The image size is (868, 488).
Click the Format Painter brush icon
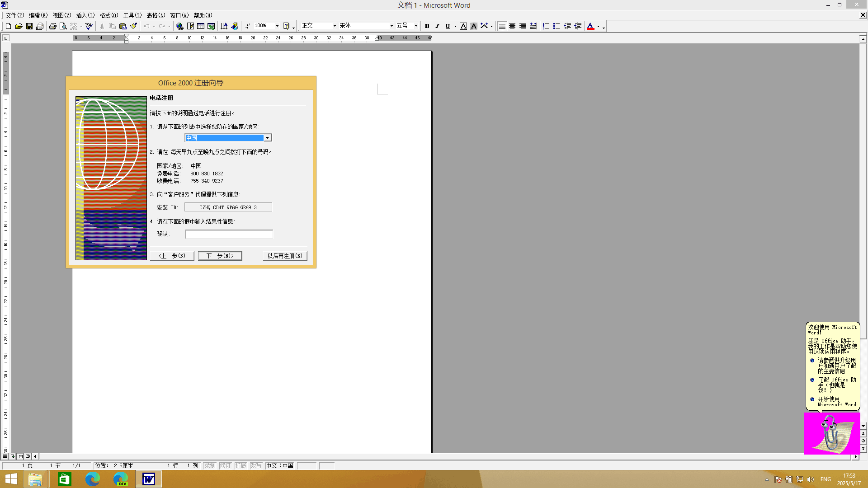click(x=133, y=26)
